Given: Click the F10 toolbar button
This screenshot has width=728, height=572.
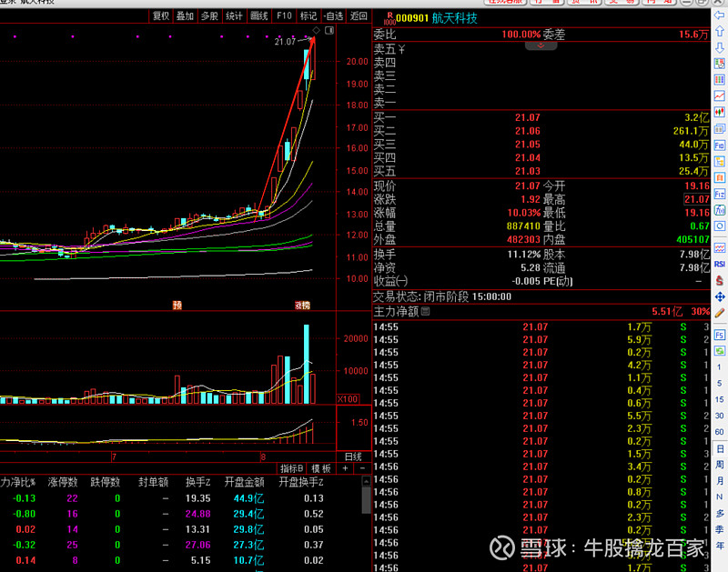Looking at the screenshot, I should click(x=284, y=16).
